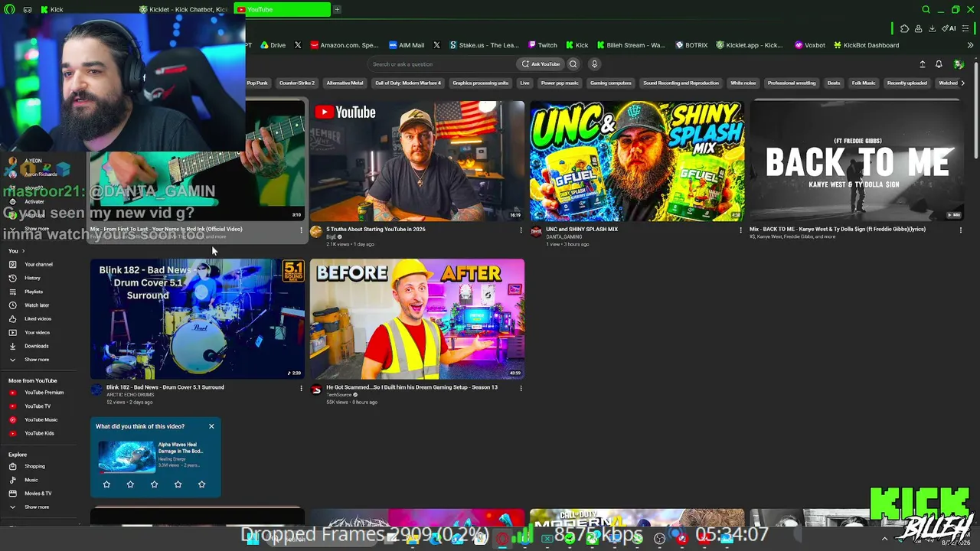The image size is (980, 551).
Task: Play the Blink 182 drum cover thumbnail
Action: tap(198, 319)
